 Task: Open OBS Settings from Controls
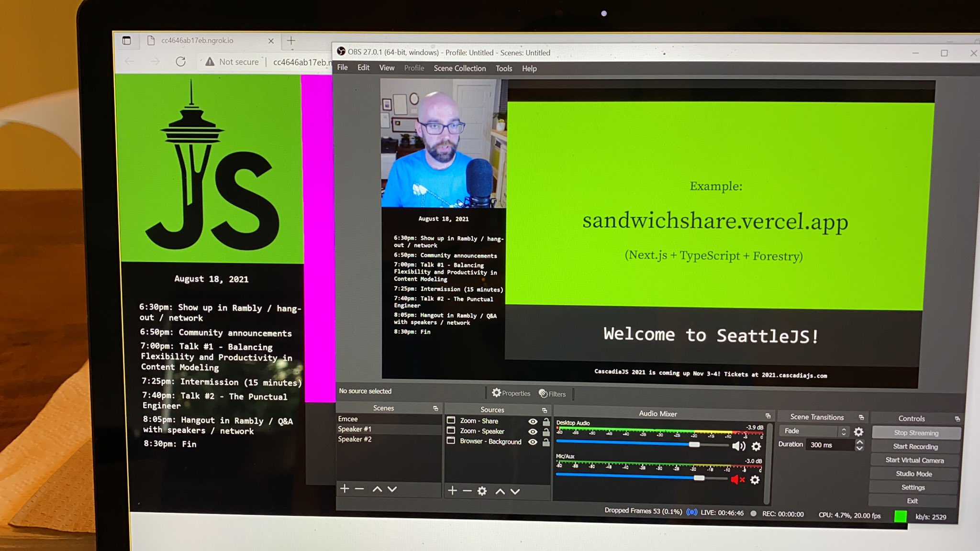tap(913, 487)
